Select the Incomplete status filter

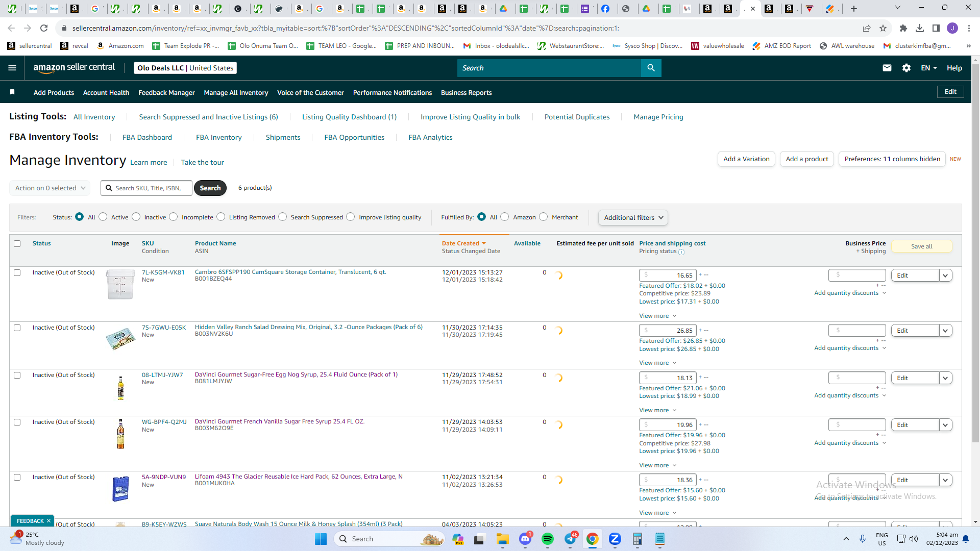click(174, 217)
